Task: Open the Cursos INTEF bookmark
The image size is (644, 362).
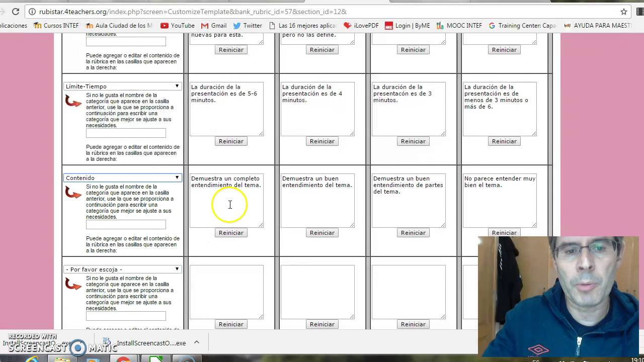Action: tap(56, 25)
